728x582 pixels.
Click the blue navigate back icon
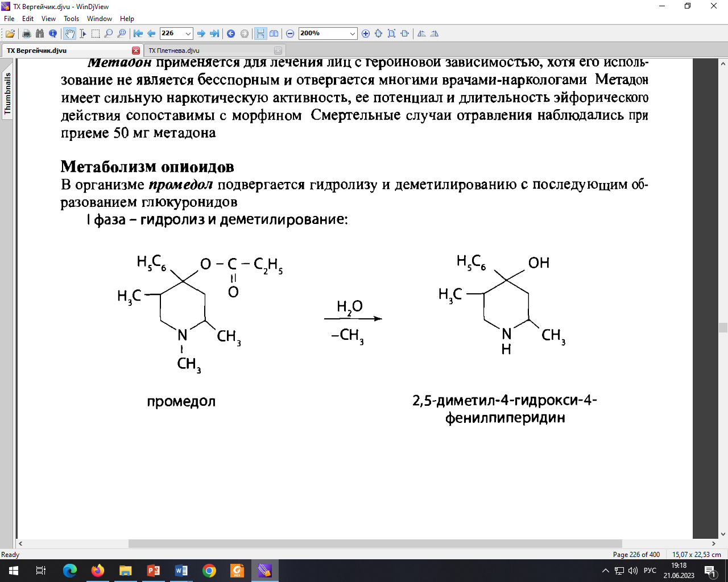(231, 34)
